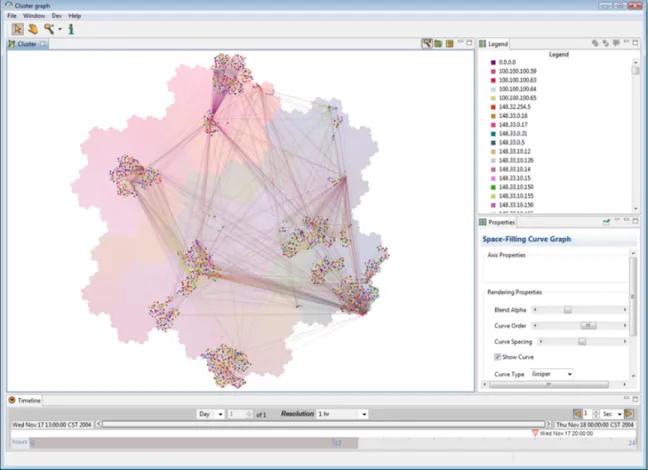Click the orange step-back arrow button

click(x=578, y=413)
